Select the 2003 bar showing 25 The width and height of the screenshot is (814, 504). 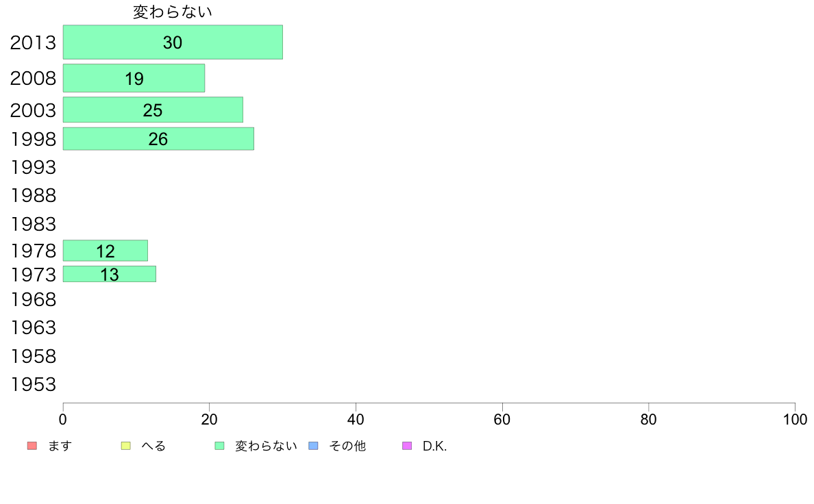coord(153,110)
